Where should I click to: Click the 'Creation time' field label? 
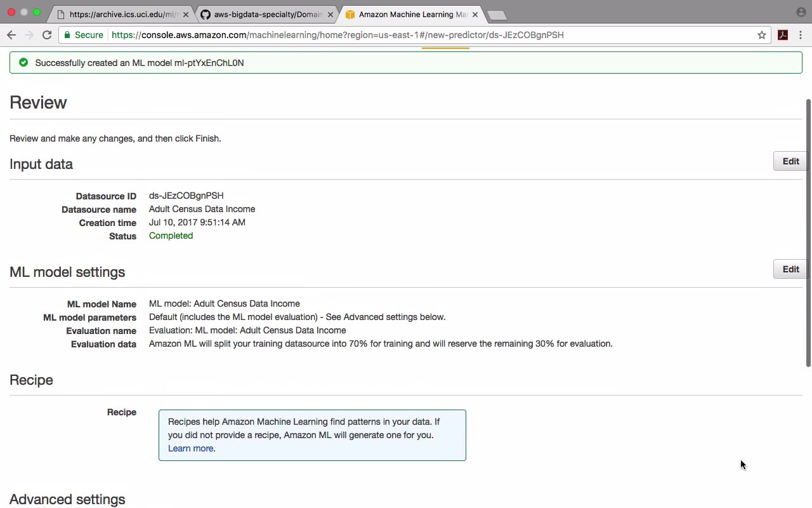(107, 223)
